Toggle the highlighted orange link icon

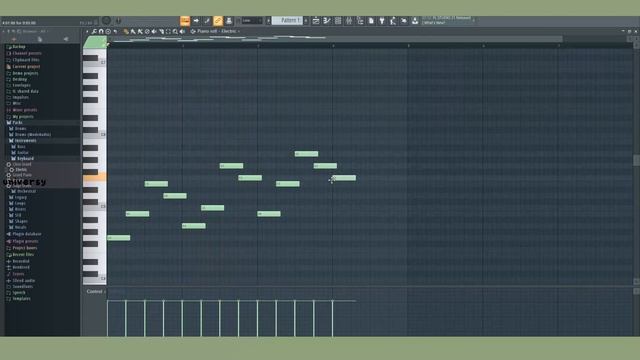pyautogui.click(x=218, y=20)
